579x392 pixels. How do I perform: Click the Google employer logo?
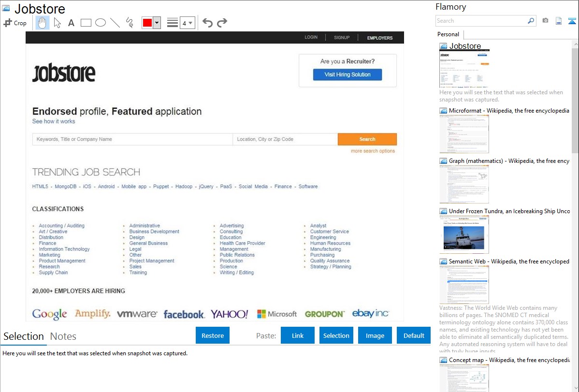coord(49,314)
